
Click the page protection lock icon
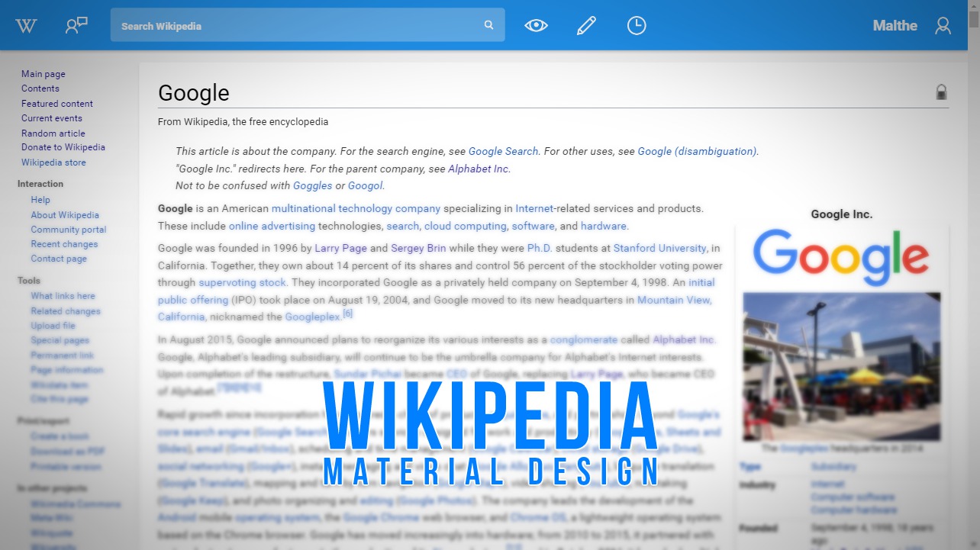tap(942, 91)
